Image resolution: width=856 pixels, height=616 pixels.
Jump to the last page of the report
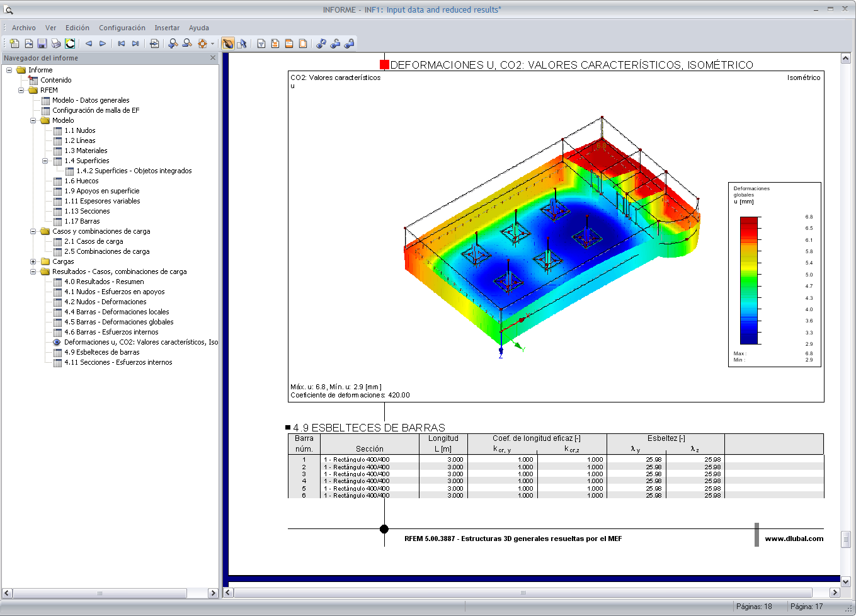coord(135,43)
